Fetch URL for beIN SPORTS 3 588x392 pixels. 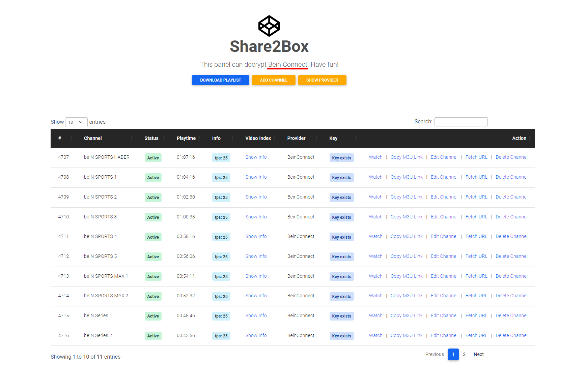(x=476, y=217)
